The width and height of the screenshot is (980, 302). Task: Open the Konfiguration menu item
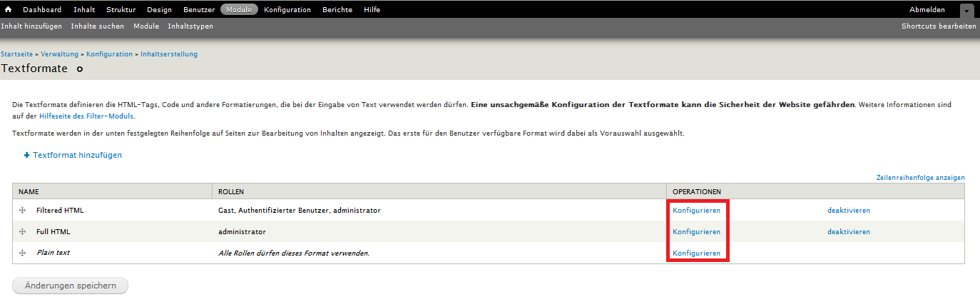point(287,10)
